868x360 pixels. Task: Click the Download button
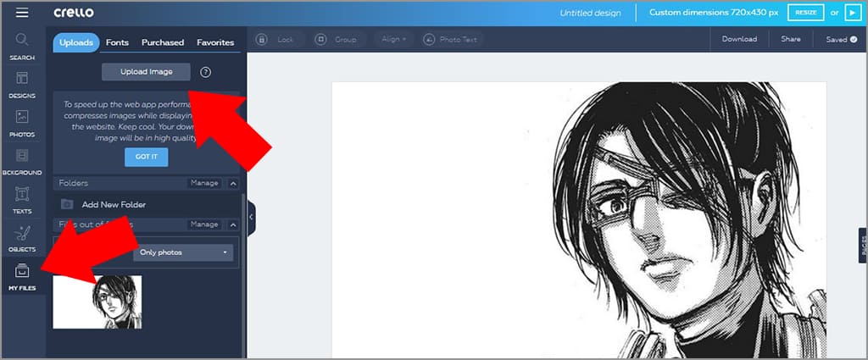click(x=739, y=39)
